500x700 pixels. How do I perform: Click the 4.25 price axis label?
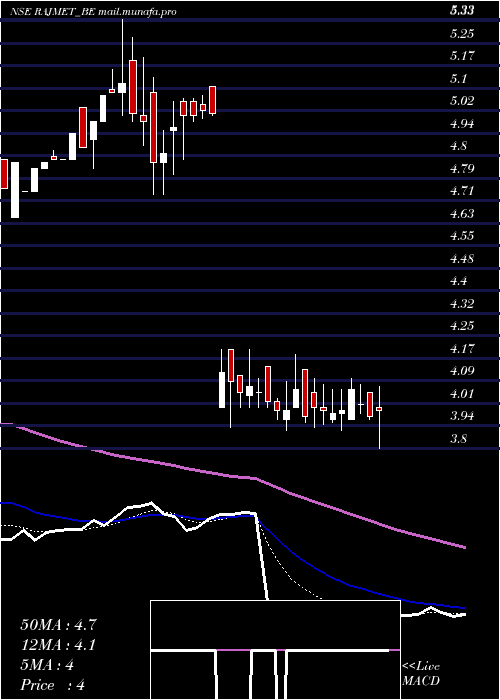[462, 326]
